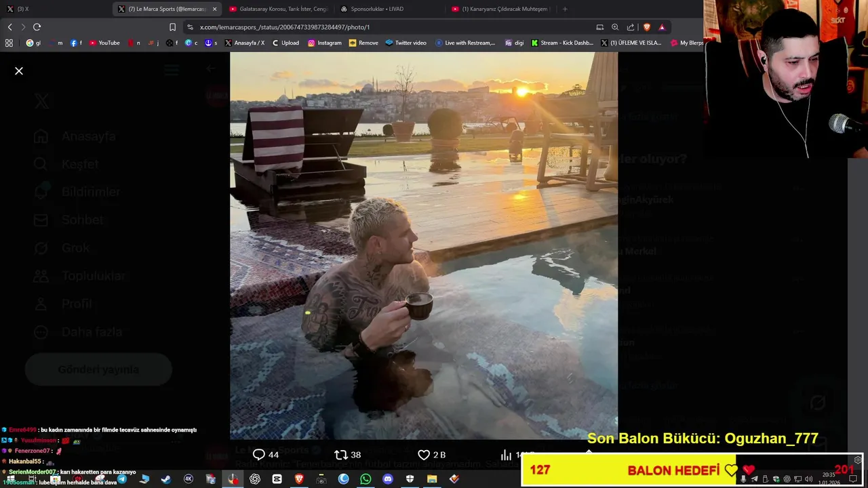Open Brave Rewards triangle icon
868x488 pixels.
click(x=662, y=27)
